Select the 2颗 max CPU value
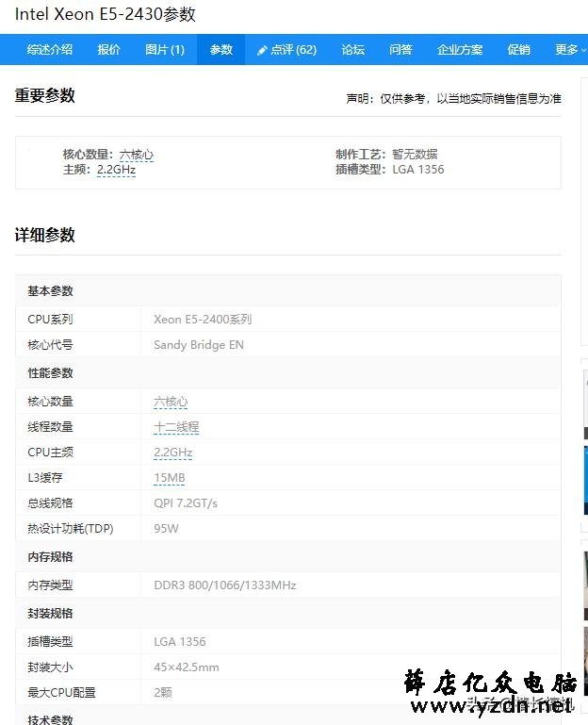The height and width of the screenshot is (725, 588). tap(163, 693)
